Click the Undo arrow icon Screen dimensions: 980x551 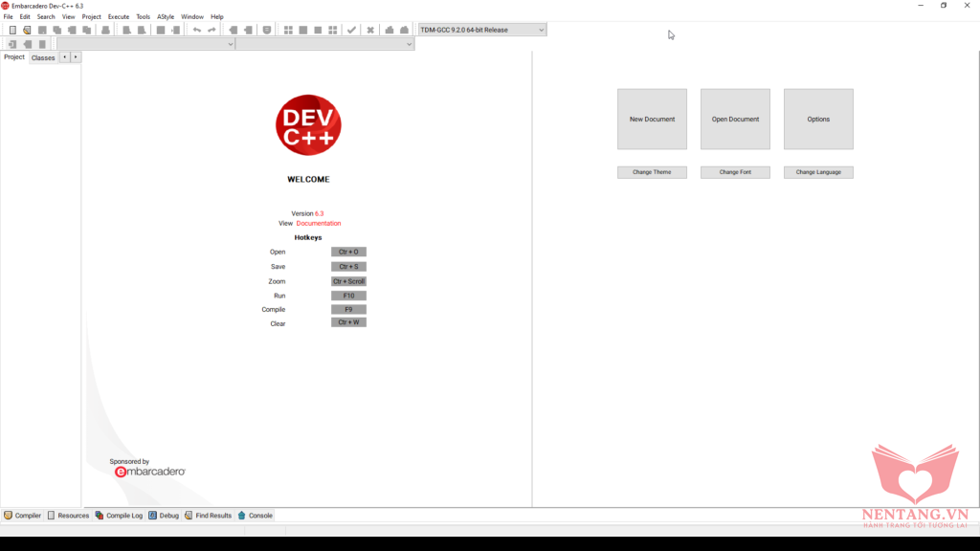pos(196,30)
